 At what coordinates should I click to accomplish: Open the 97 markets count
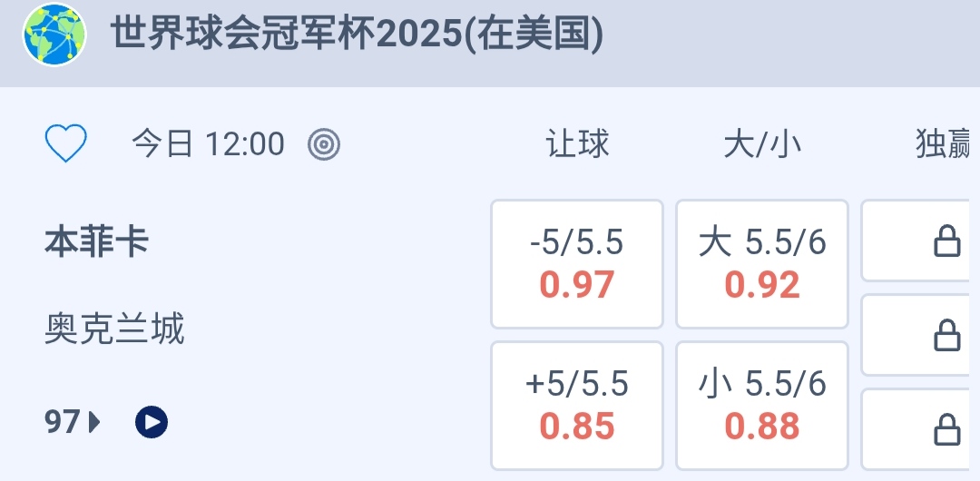click(62, 422)
